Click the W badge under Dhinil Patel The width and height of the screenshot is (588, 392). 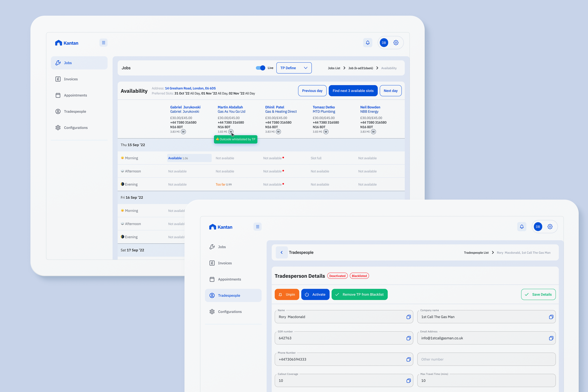point(278,132)
